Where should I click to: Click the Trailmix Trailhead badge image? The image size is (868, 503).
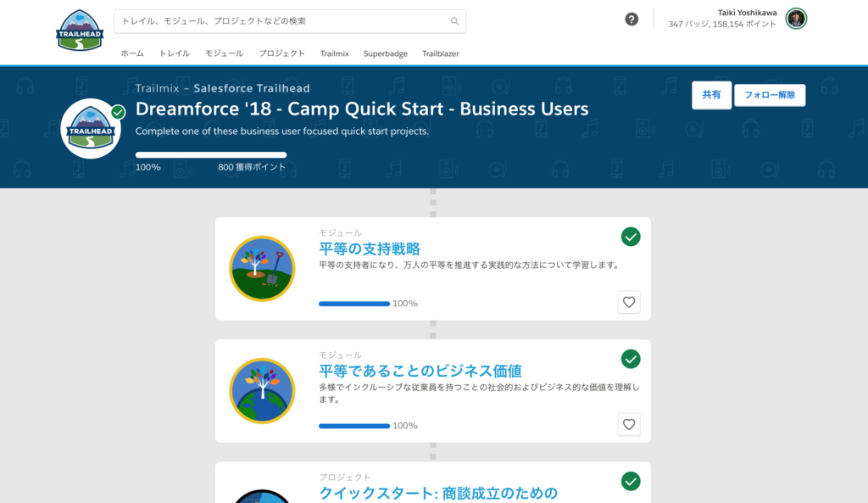tap(91, 129)
